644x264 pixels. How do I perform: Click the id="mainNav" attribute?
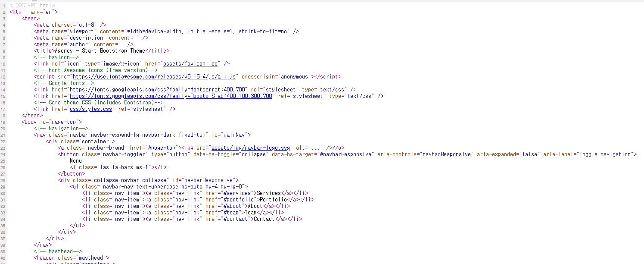point(229,135)
